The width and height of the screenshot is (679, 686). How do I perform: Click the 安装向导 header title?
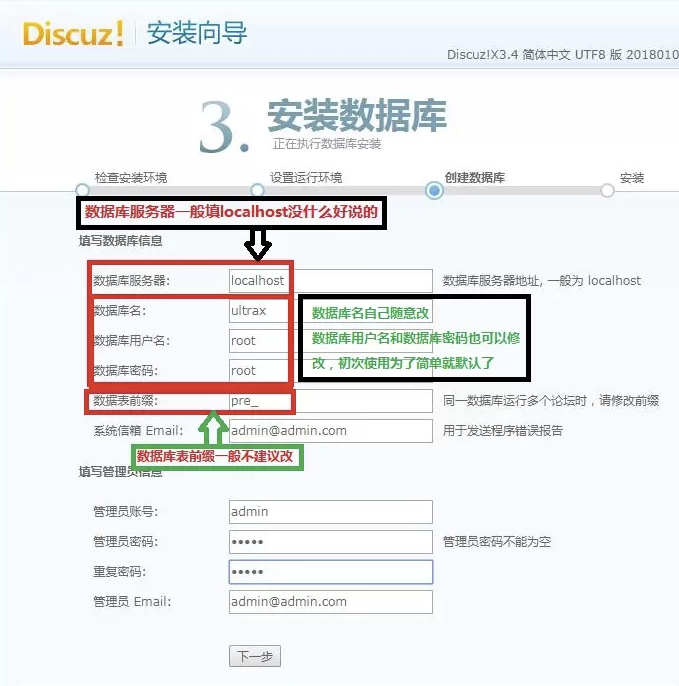[197, 33]
